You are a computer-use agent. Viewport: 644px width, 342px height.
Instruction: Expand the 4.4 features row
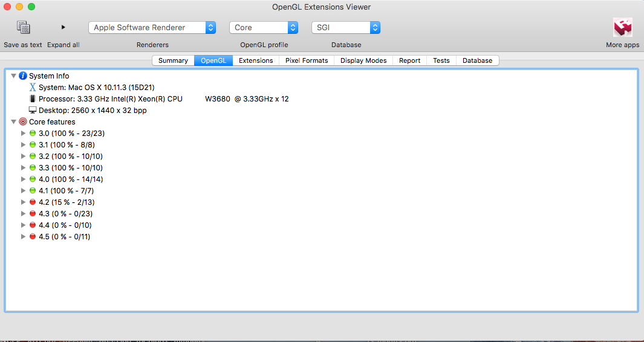tap(24, 225)
